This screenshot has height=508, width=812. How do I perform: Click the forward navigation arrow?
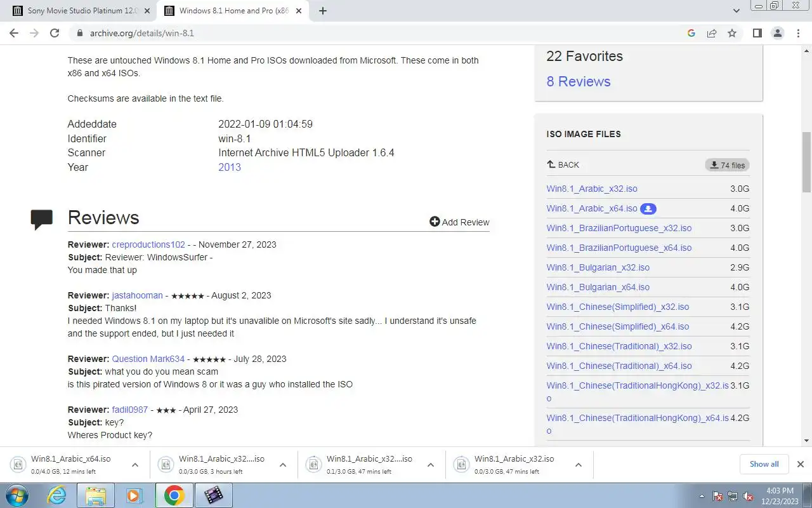pyautogui.click(x=34, y=33)
